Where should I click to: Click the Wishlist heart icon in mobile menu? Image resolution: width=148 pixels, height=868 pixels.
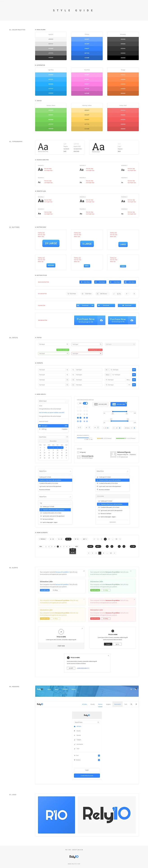(75, 760)
